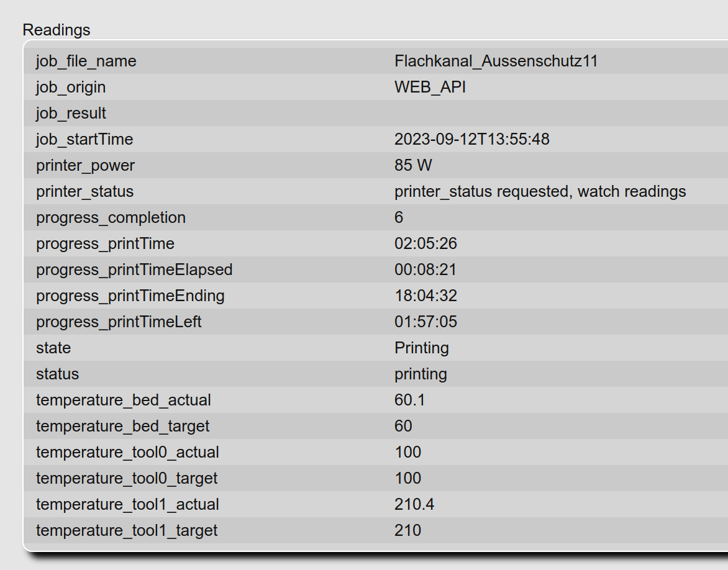Click the temperature_tool1_actual value 210.4
This screenshot has height=570, width=728.
(x=414, y=504)
